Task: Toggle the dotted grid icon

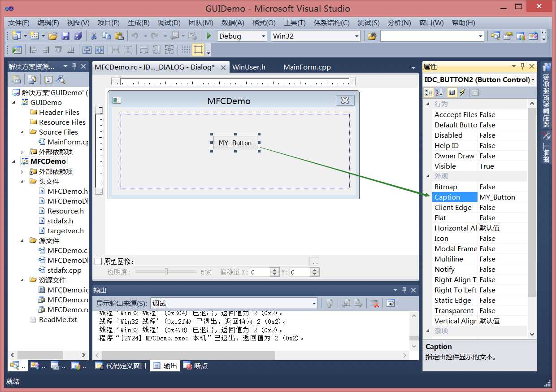Action: click(186, 50)
